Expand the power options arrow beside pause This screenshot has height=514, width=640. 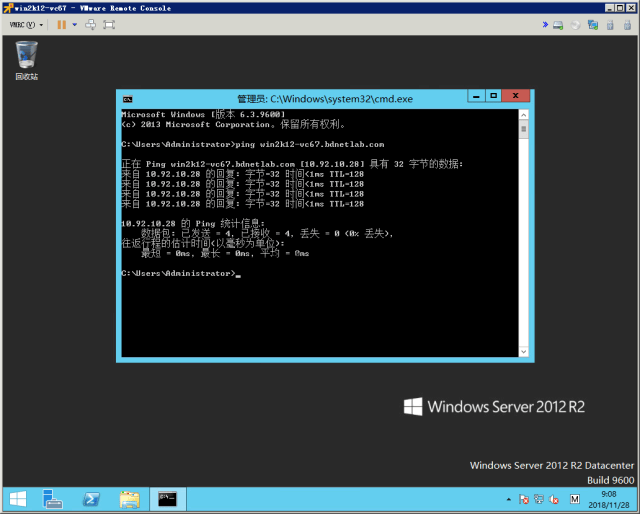click(x=74, y=25)
